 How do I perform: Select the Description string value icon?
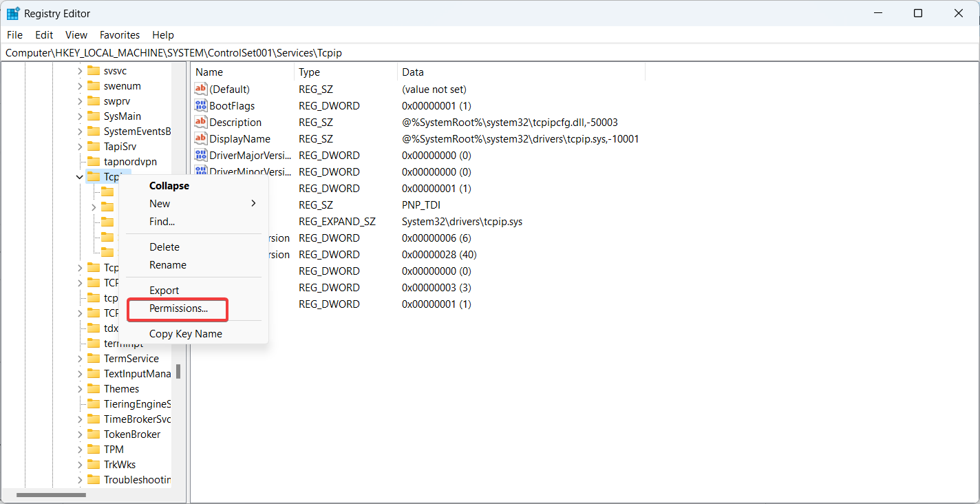click(201, 122)
